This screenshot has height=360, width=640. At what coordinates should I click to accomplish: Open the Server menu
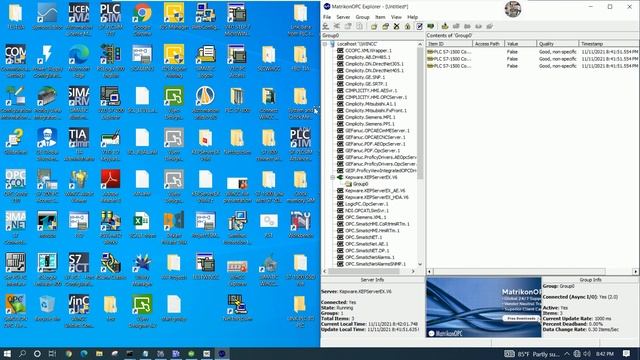[x=343, y=17]
